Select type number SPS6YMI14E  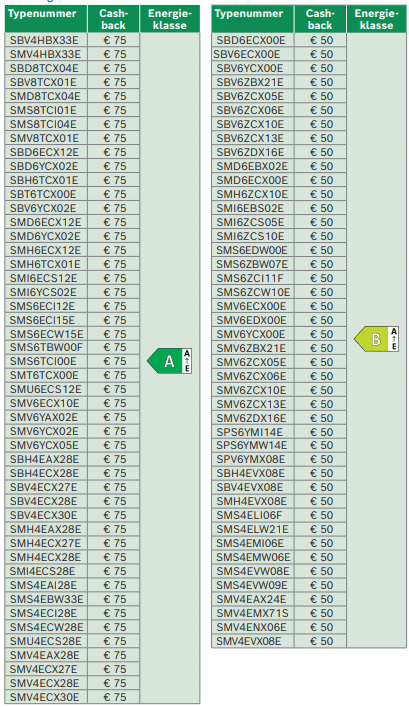coord(249,432)
